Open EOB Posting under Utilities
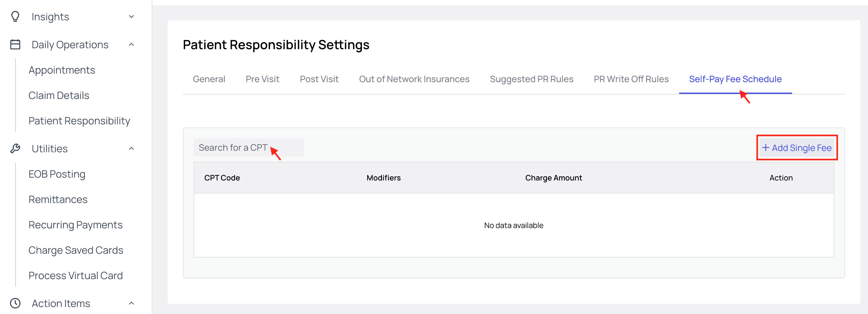 [57, 174]
